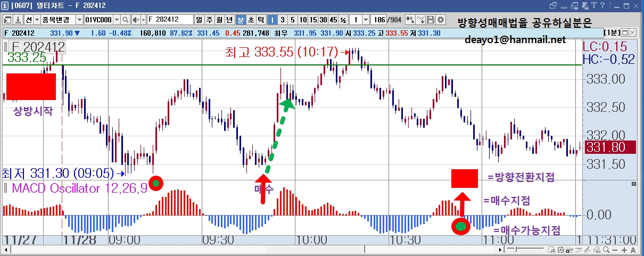The image size is (644, 256).
Task: Click the plus zoom in icon at bottom
Action: 624,250
